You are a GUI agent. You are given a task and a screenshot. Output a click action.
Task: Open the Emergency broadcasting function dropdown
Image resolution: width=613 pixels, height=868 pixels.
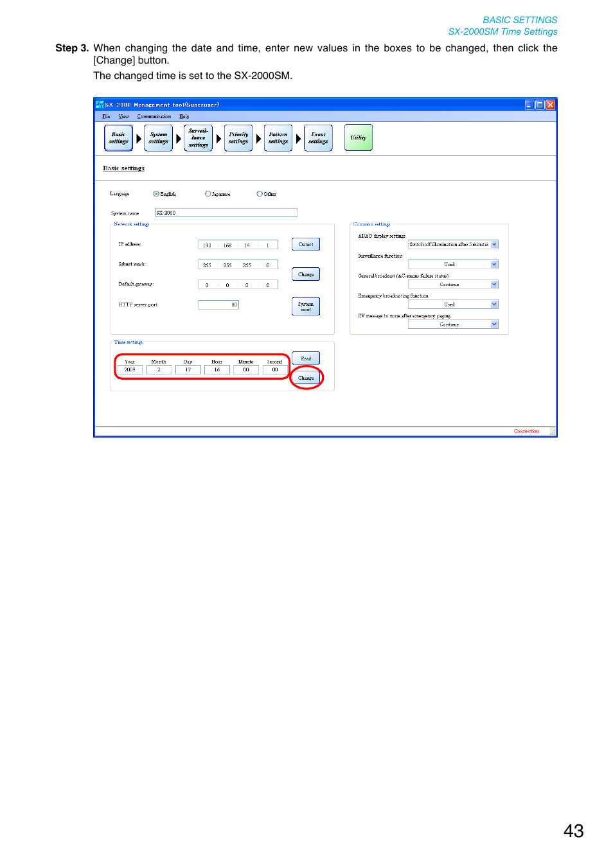[x=453, y=305]
